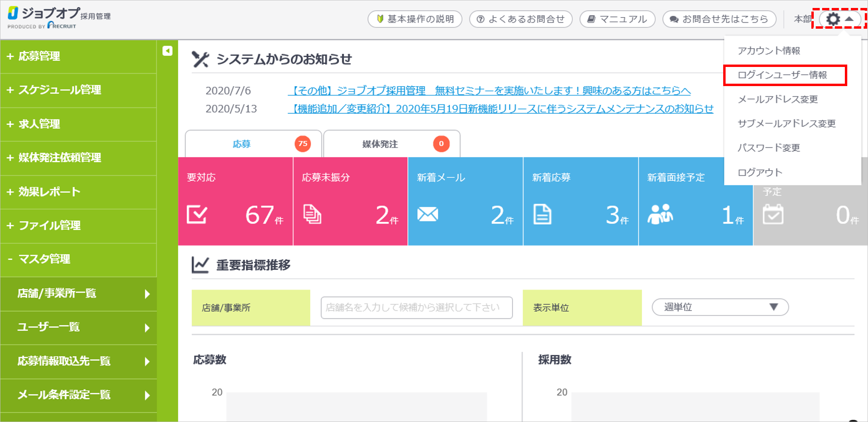Collapse the マスタ管理 sidebar section

point(44,259)
